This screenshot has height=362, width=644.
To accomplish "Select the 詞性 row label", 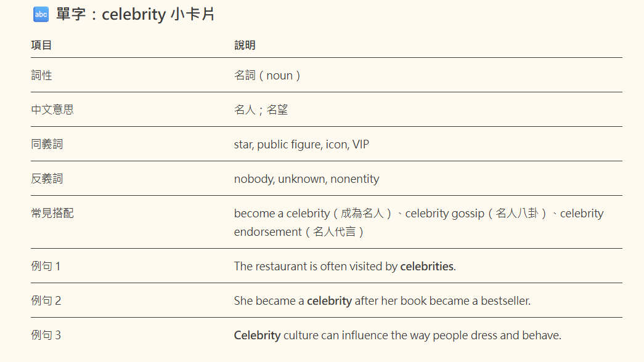I will 41,76.
